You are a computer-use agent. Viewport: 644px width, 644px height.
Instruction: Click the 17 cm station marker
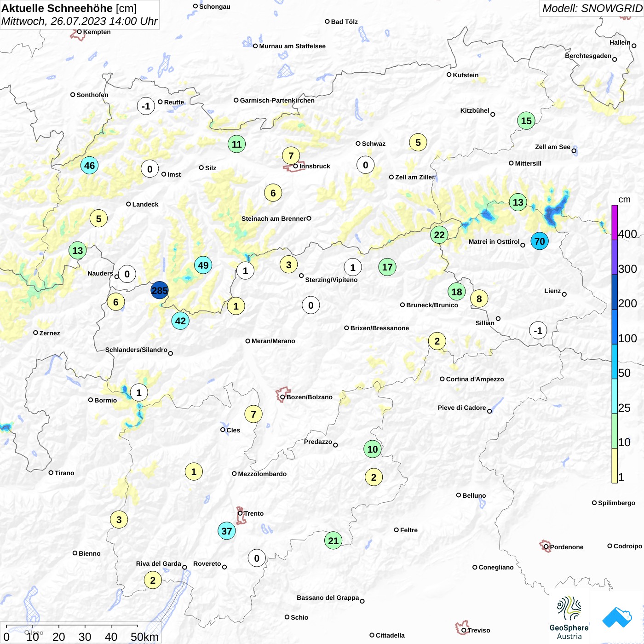click(x=387, y=267)
